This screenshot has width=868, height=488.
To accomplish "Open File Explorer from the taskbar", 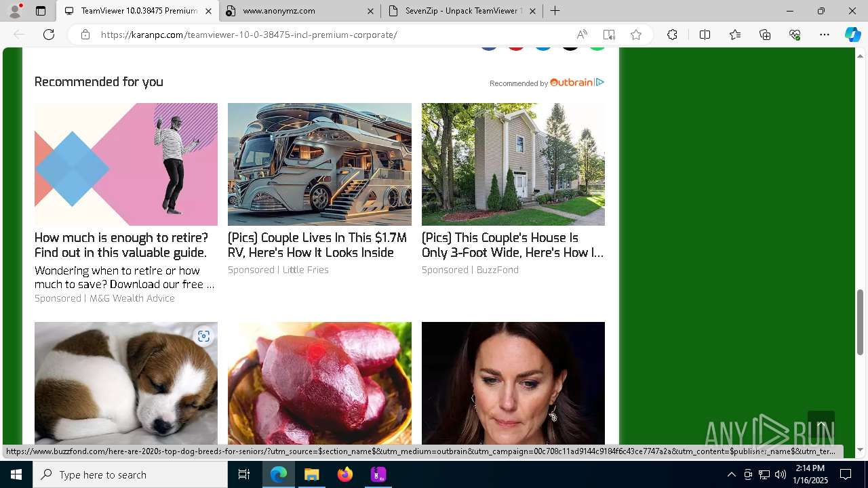I will click(312, 474).
